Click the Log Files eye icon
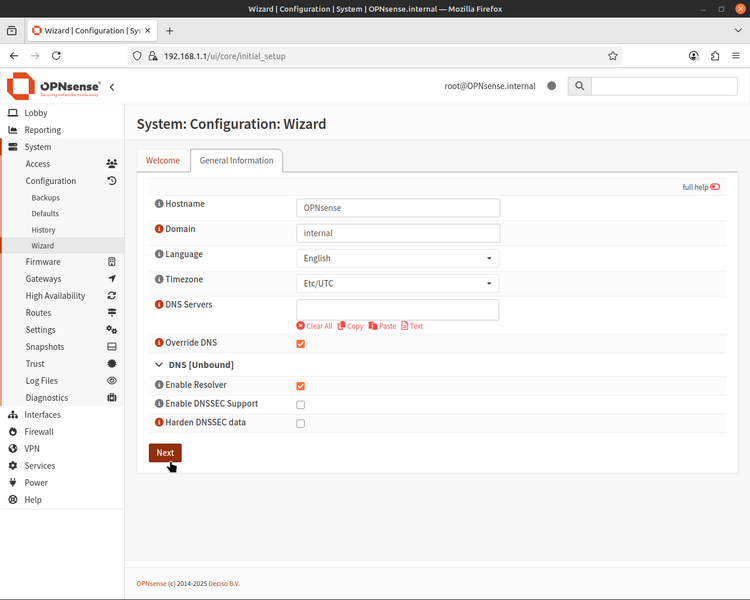750x600 pixels. [x=111, y=380]
